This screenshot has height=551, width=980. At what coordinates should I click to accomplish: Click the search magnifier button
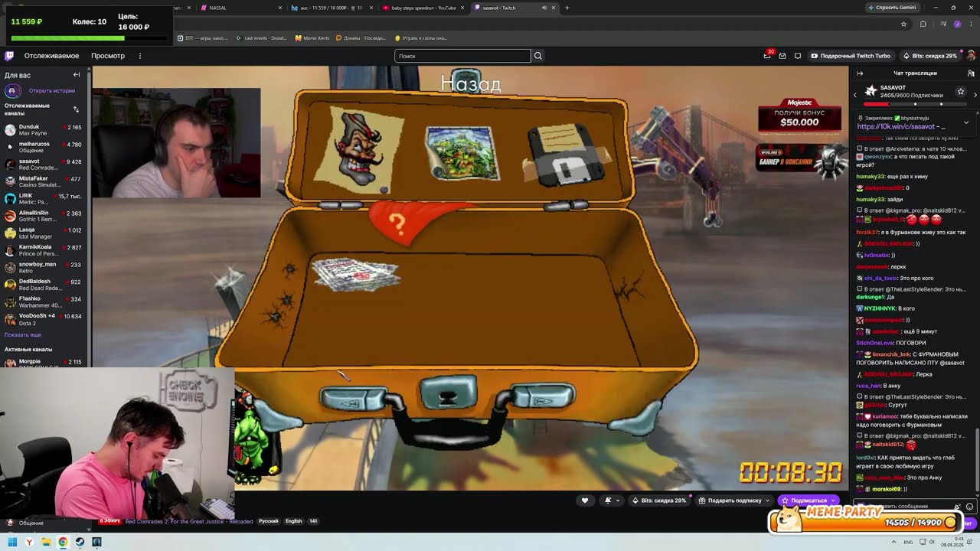coord(538,56)
